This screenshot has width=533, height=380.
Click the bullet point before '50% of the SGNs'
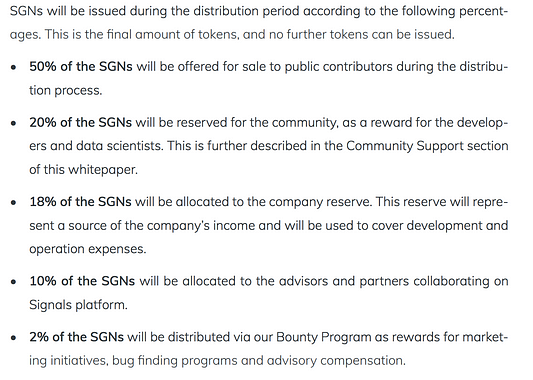click(x=14, y=67)
